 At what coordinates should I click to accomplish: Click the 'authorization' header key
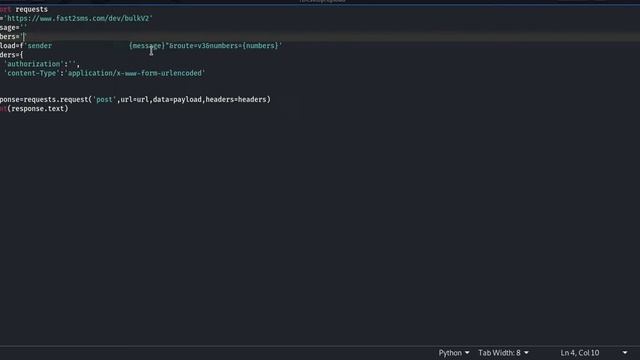(x=33, y=64)
